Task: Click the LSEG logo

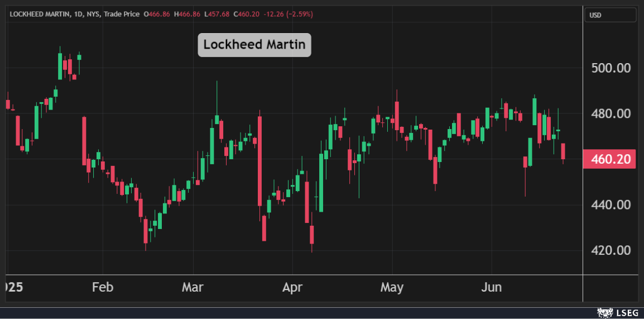Action: coord(617,313)
